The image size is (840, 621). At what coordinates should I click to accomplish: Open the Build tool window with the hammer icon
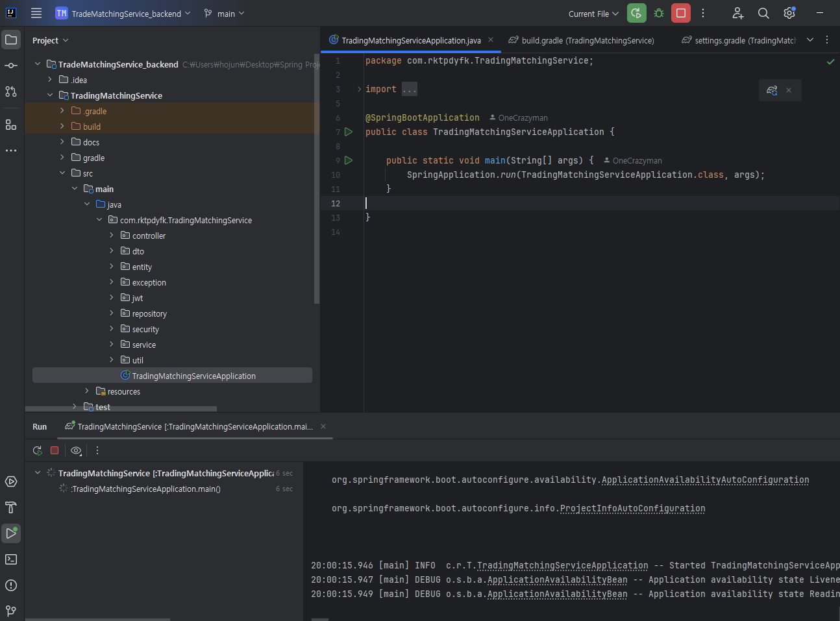tap(10, 507)
